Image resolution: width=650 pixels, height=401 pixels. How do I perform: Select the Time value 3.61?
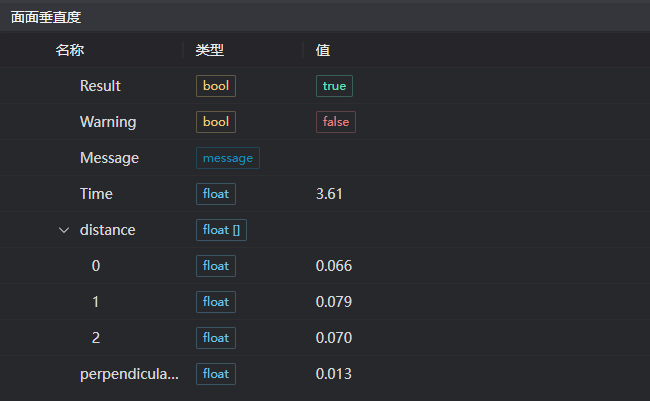coord(329,194)
